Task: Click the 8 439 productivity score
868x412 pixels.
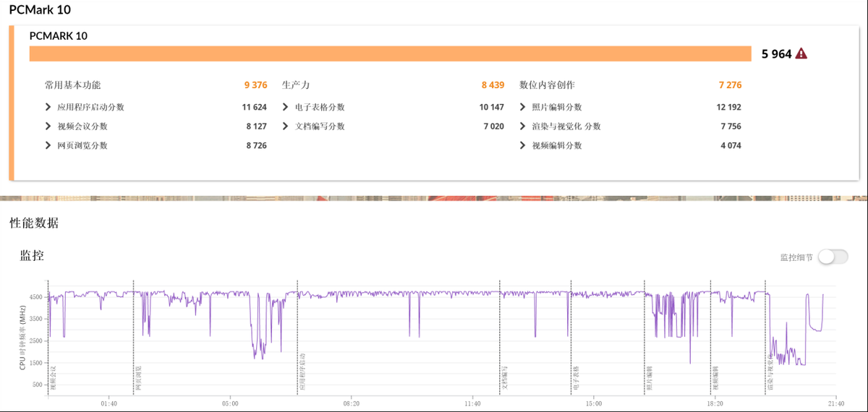Action: tap(493, 85)
